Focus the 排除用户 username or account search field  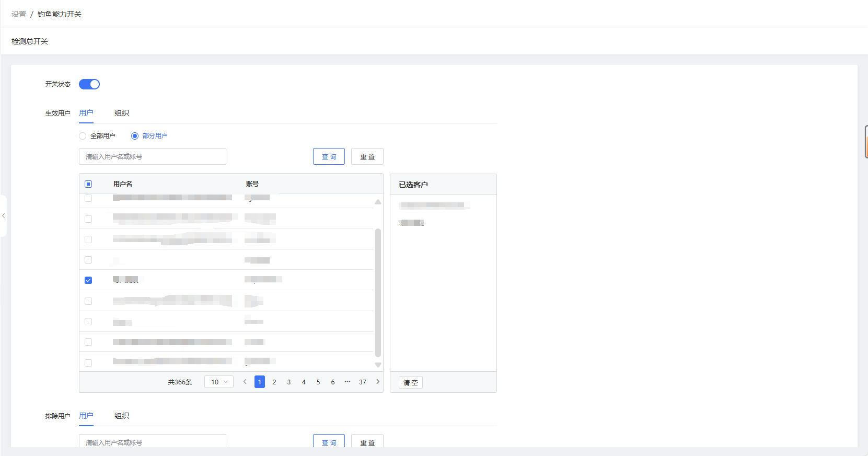[x=153, y=441]
